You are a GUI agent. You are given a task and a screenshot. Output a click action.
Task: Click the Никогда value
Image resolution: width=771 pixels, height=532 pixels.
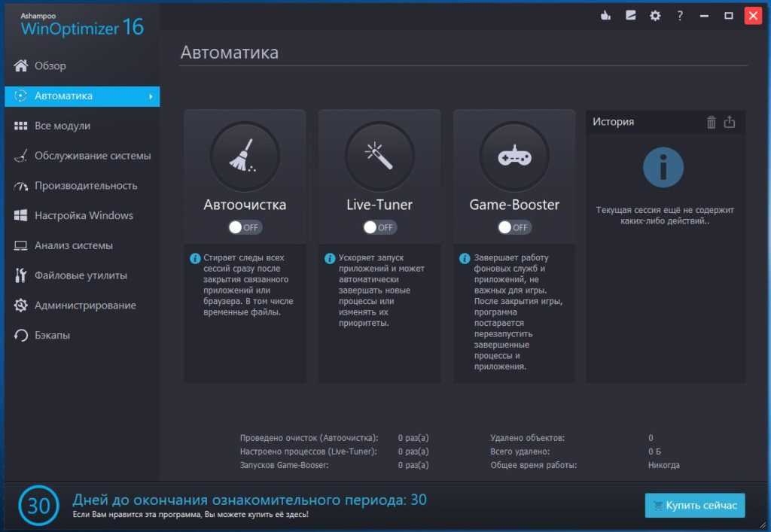tap(664, 465)
